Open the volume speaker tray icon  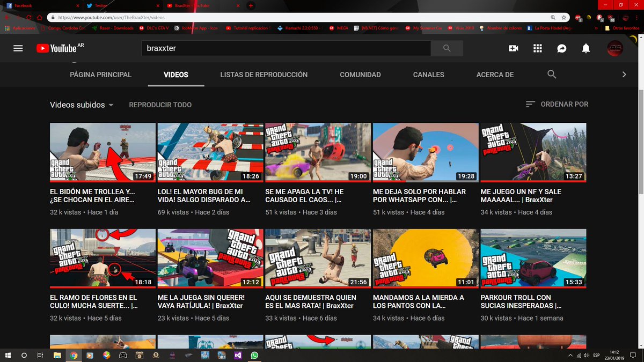(588, 355)
